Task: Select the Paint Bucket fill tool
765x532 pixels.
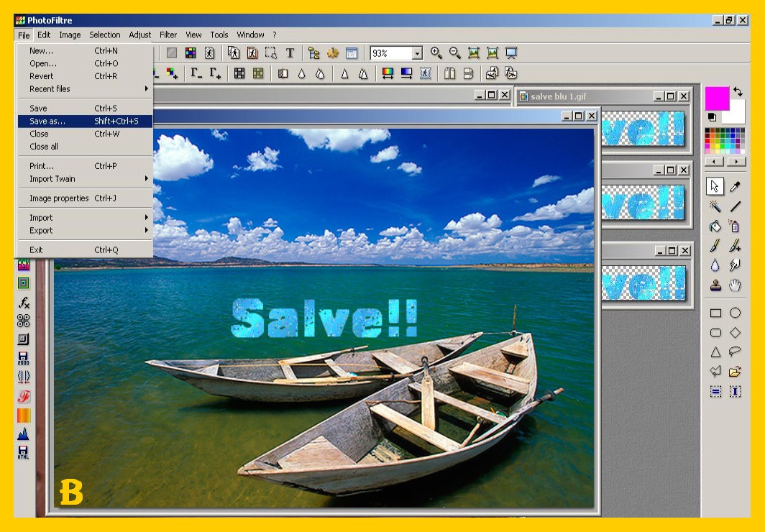Action: [715, 226]
